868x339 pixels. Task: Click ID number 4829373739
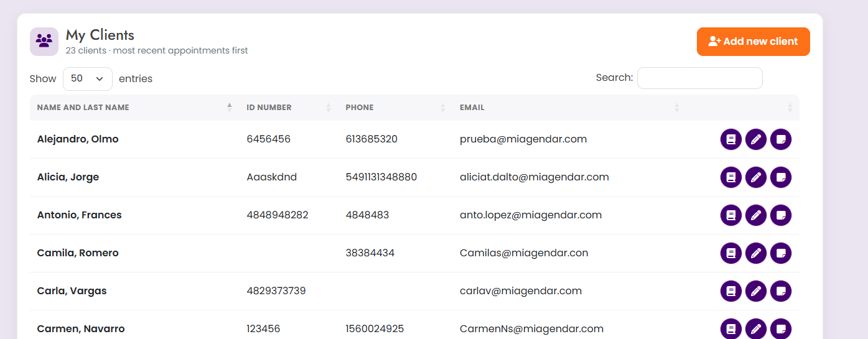pyautogui.click(x=276, y=291)
